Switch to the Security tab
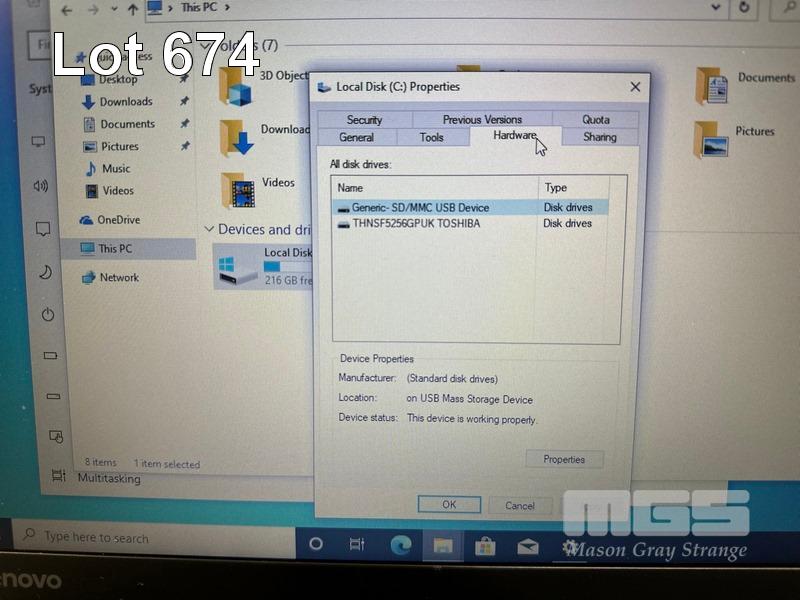Image resolution: width=800 pixels, height=600 pixels. tap(364, 119)
